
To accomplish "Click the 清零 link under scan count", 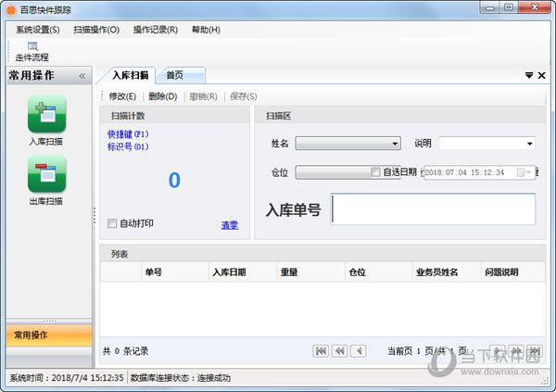I will click(x=230, y=225).
